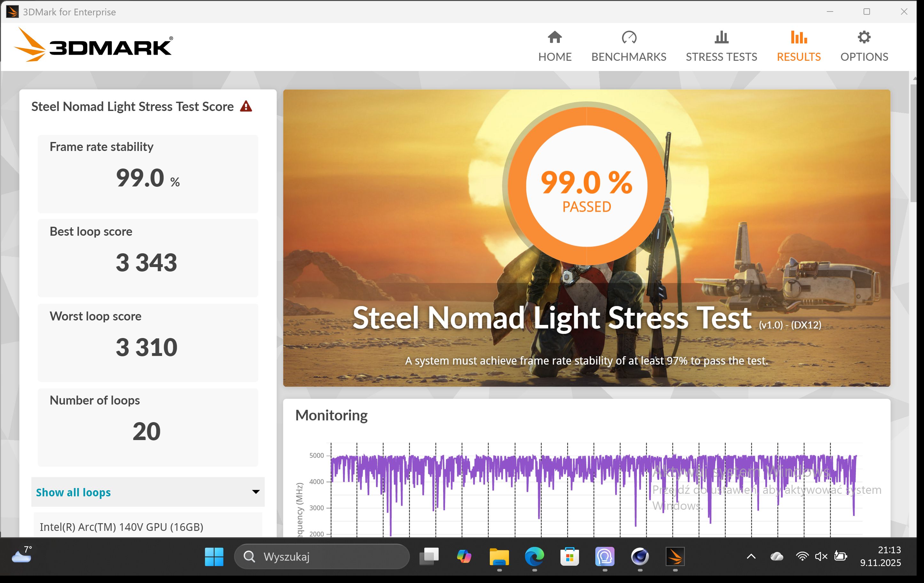
Task: Click the orange Results chart icon
Action: point(799,37)
